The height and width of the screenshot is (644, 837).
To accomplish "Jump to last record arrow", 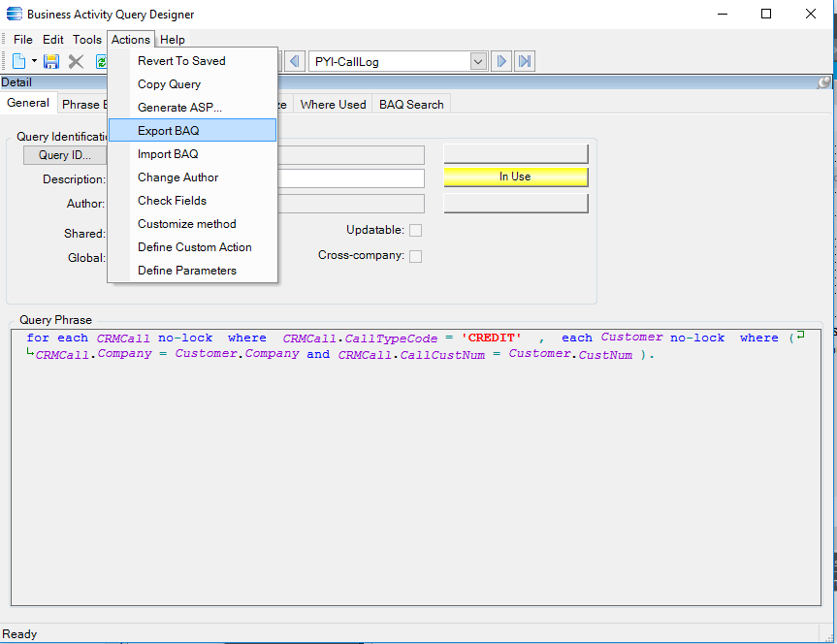I will point(525,62).
